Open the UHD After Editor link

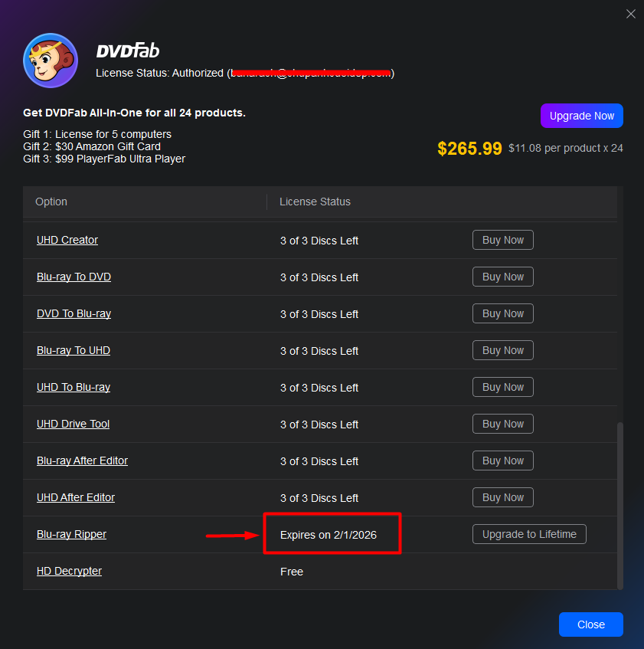pyautogui.click(x=76, y=497)
